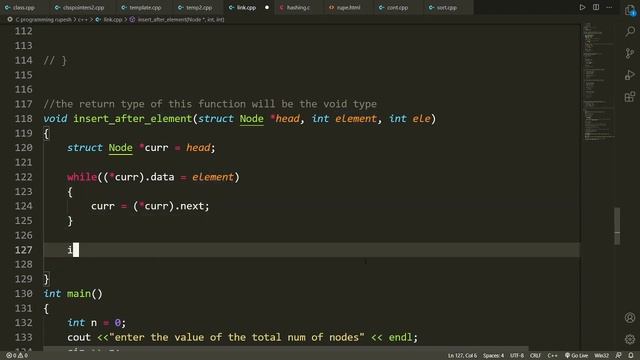The height and width of the screenshot is (360, 640).
Task: Select language mode C++ in status bar
Action: pos(552,356)
